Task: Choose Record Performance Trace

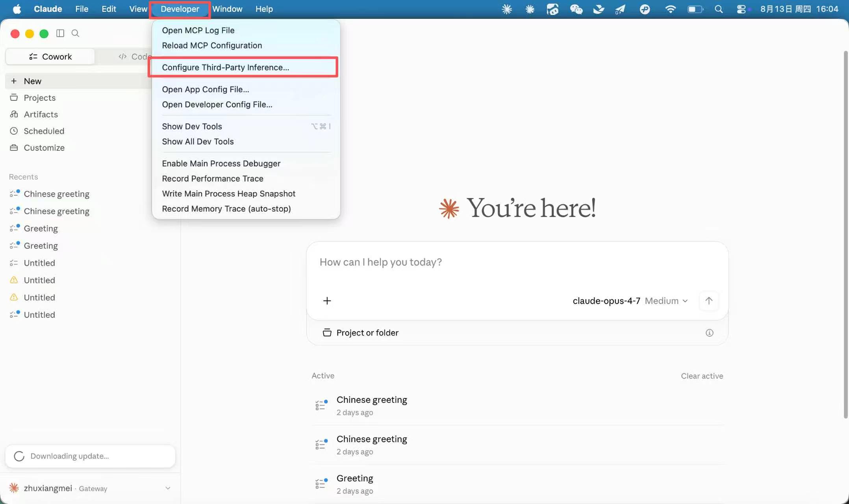Action: click(x=246, y=178)
